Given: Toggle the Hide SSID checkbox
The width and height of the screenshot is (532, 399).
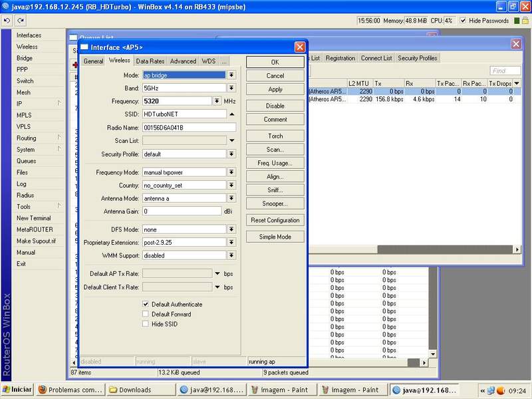Looking at the screenshot, I should 146,324.
